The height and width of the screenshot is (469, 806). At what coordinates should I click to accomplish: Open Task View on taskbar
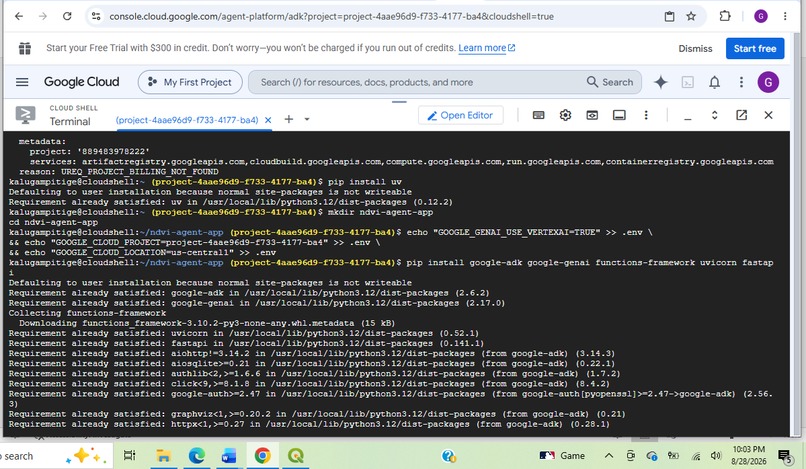[x=130, y=456]
